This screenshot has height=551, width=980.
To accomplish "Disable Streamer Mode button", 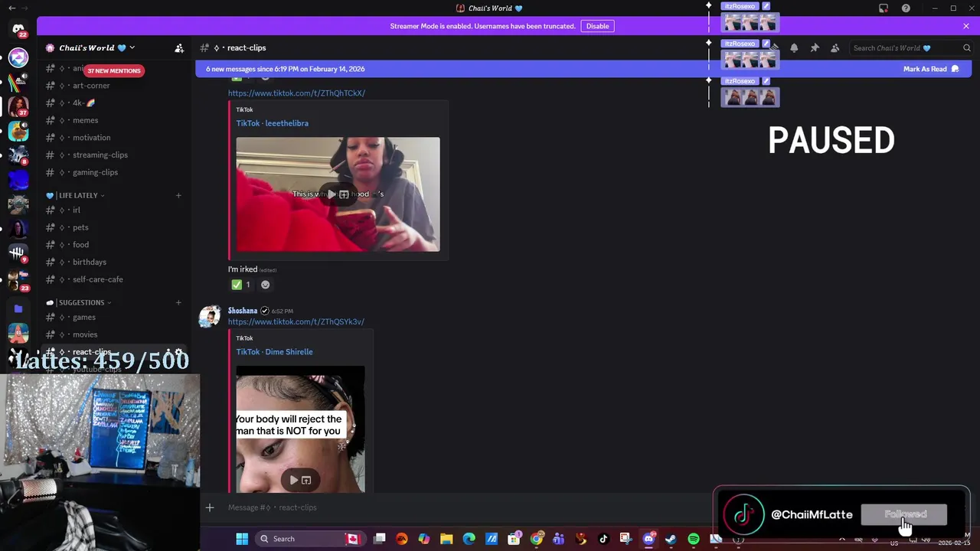I will pyautogui.click(x=597, y=26).
